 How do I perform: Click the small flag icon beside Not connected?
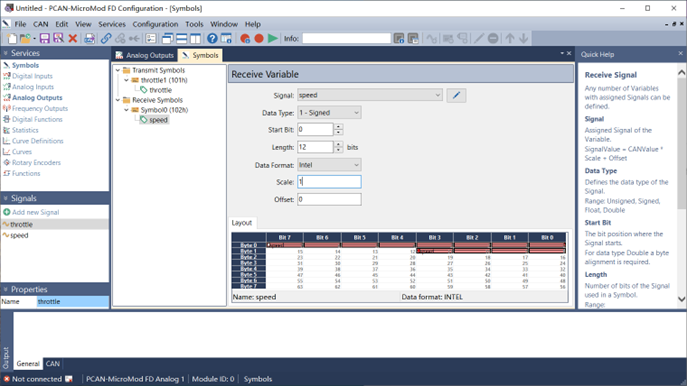pos(69,379)
